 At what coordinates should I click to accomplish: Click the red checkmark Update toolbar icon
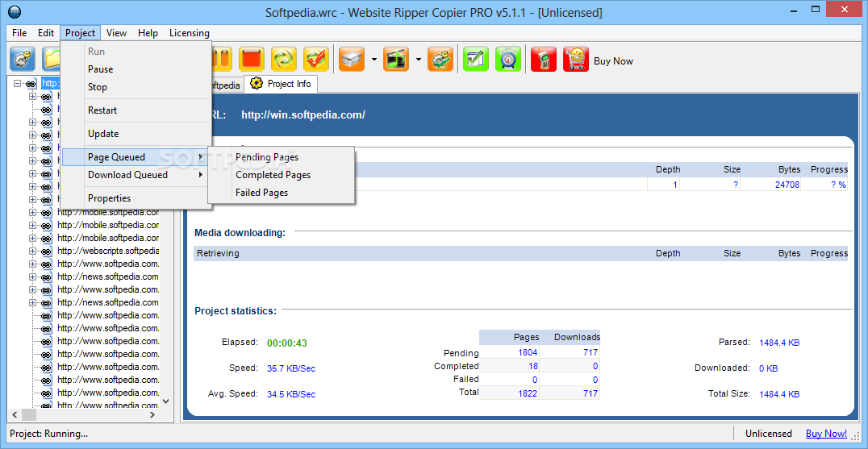click(316, 59)
